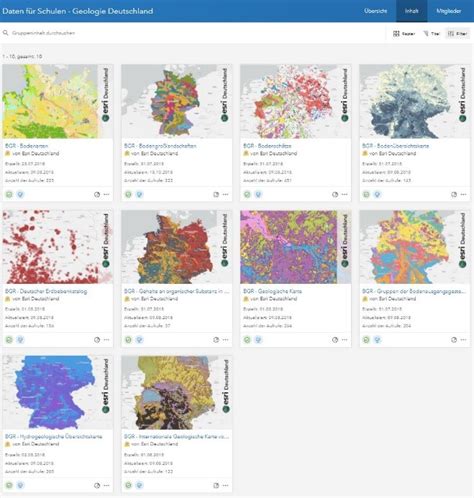Click blue badge on Hydrogeologische Übersichtskarte card
This screenshot has width=474, height=498.
click(x=20, y=485)
